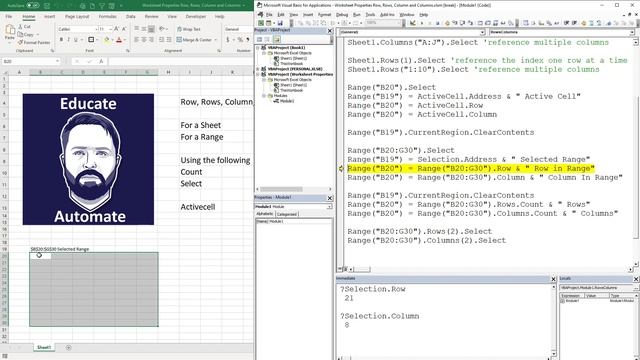Click the Borders icon in Excel
640x360 pixels.
click(91, 40)
